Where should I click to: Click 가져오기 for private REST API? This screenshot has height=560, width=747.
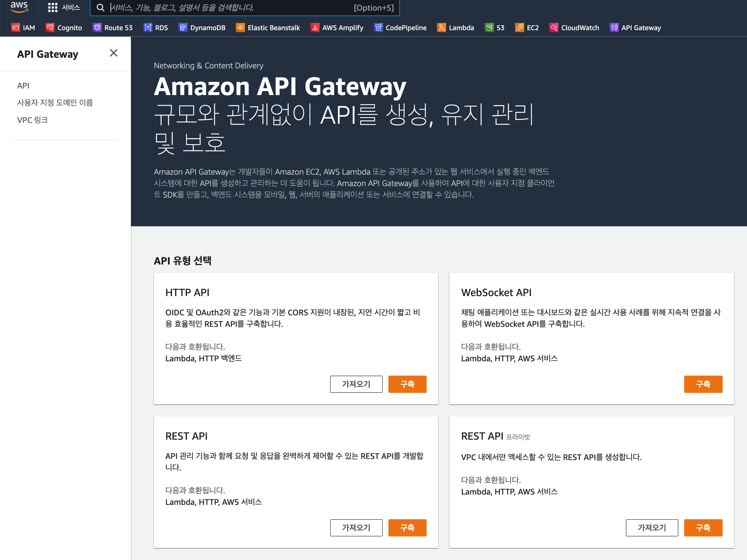(x=651, y=528)
